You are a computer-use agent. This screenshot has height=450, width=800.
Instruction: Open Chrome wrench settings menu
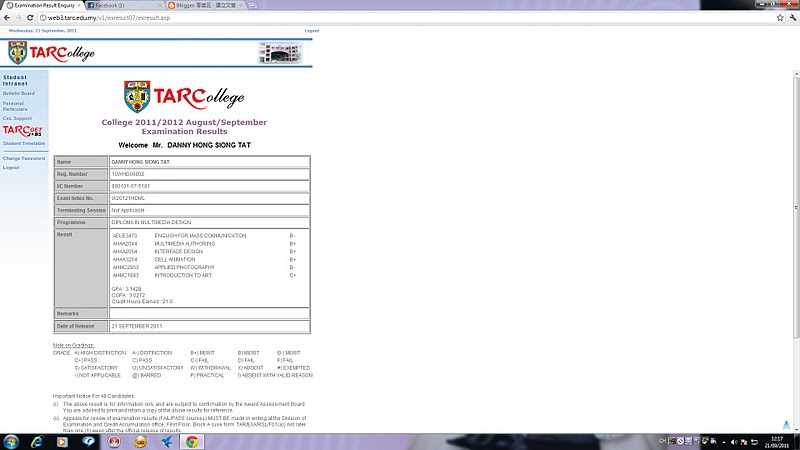[792, 17]
